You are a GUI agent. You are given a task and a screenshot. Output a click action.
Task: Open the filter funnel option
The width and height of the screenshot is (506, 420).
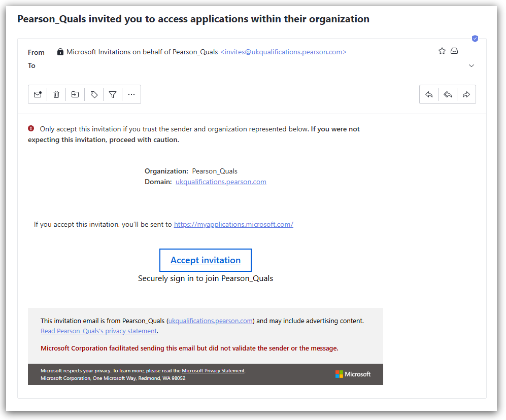coord(113,94)
